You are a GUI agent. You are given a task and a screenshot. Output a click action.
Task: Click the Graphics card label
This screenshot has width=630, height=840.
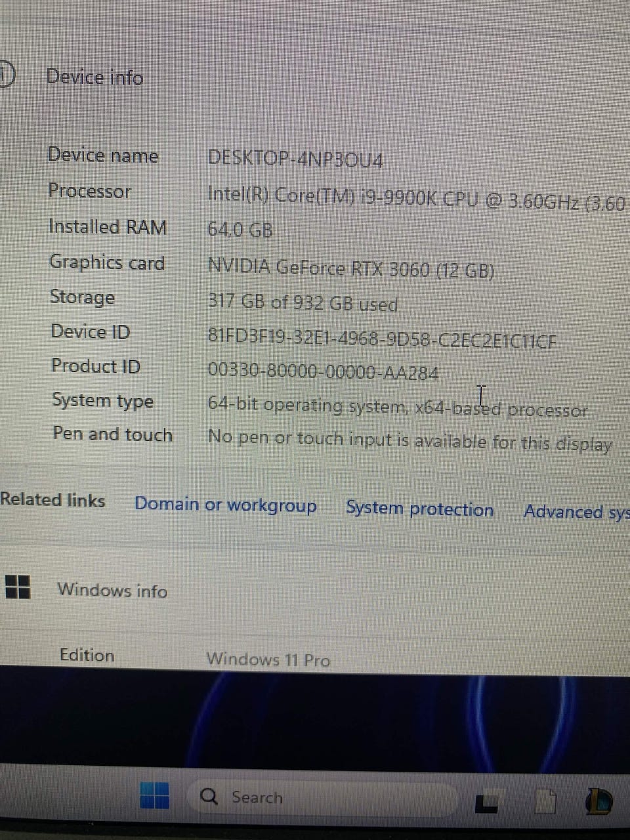[x=107, y=262]
